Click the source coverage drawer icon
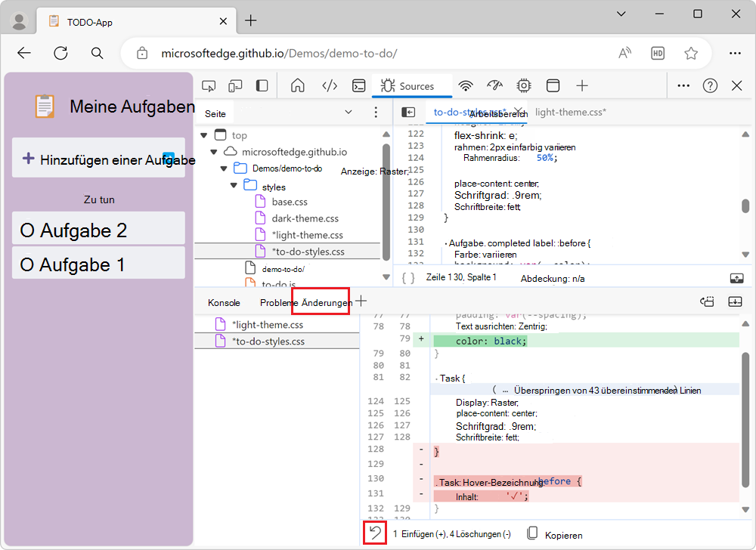 (x=736, y=278)
